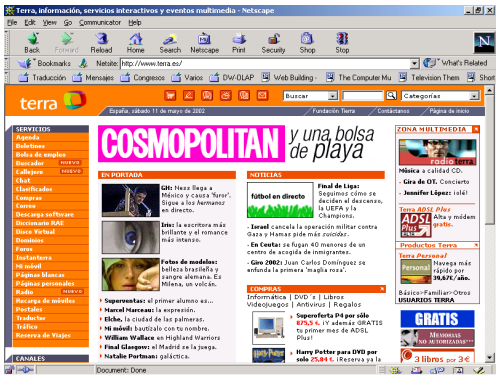
Task: Expand the Categorías dropdown
Action: coord(474,96)
